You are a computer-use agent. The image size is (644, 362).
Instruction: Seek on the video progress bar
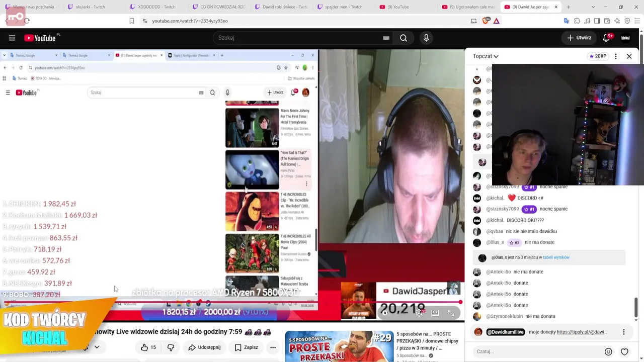click(232, 303)
